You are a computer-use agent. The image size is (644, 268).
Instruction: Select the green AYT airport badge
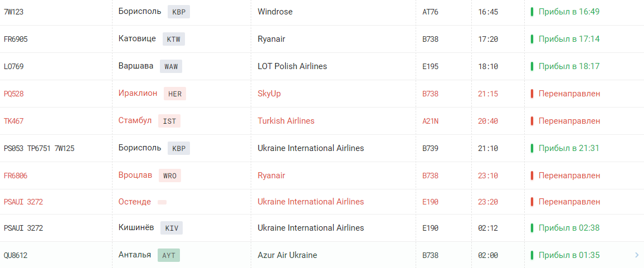coord(169,255)
